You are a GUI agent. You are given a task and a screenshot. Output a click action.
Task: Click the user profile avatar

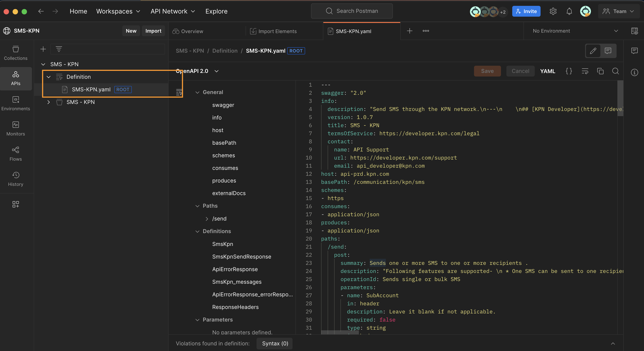[586, 11]
